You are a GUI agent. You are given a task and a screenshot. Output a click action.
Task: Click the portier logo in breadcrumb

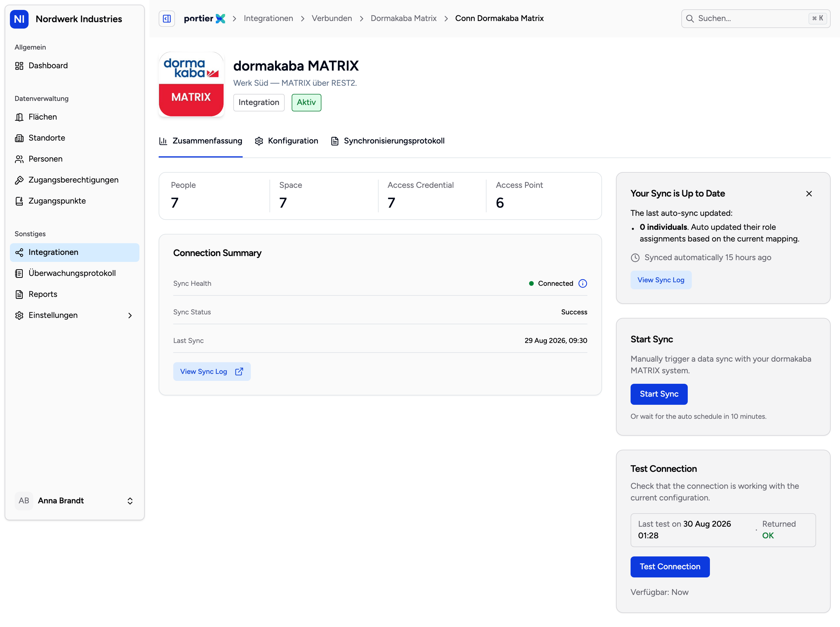pos(204,19)
